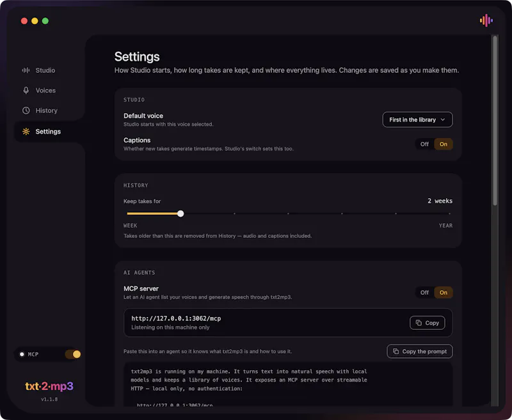Click the colorful waveform logo at top right
512x420 pixels.
click(486, 20)
